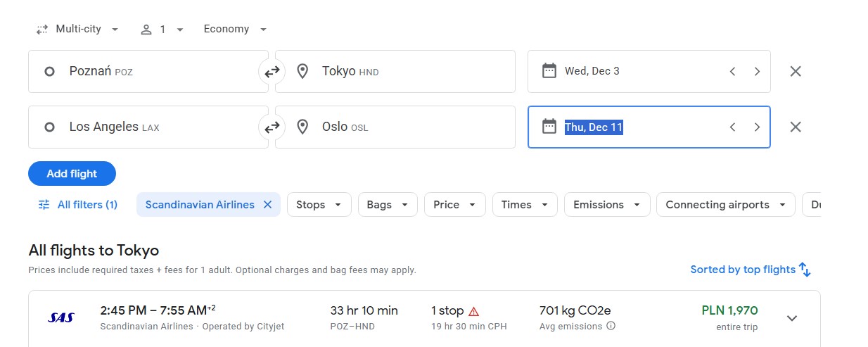Open the passenger count dropdown

click(x=162, y=30)
